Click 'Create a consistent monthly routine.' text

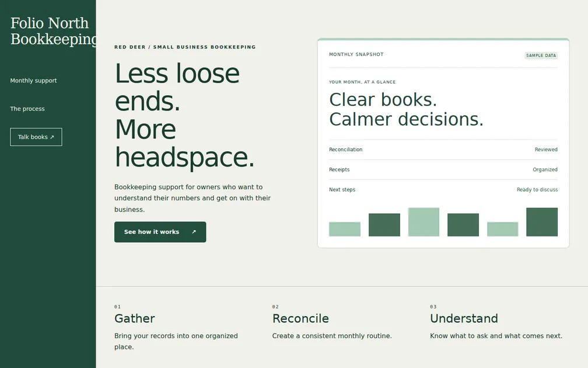pos(332,336)
